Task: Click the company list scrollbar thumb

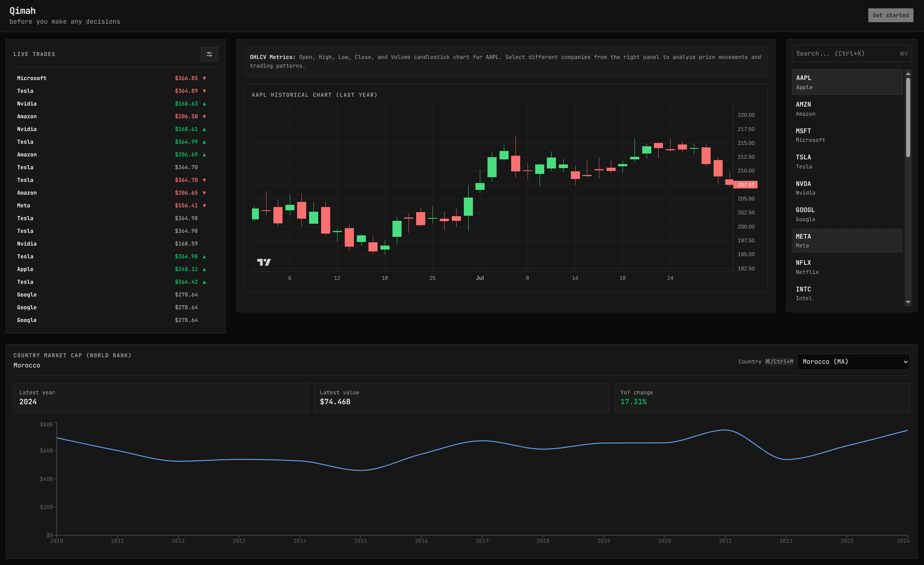Action: [x=908, y=117]
